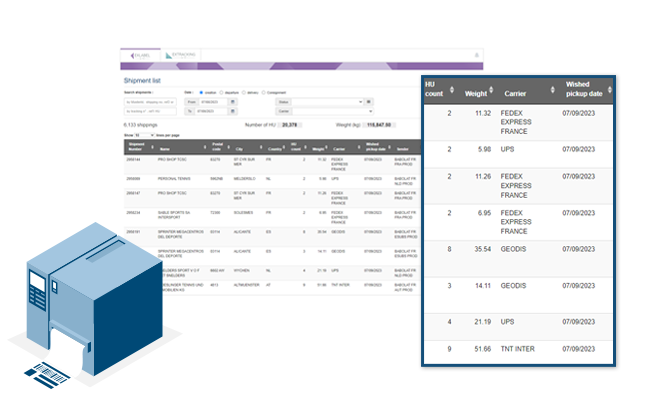The height and width of the screenshot is (400, 650).
Task: Click the SOLESMES city cell
Action: pos(243,213)
